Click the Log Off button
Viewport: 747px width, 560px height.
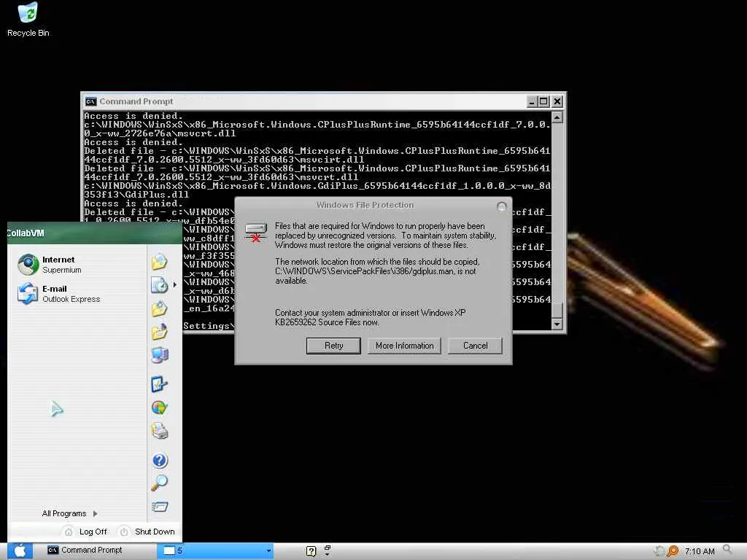point(86,532)
